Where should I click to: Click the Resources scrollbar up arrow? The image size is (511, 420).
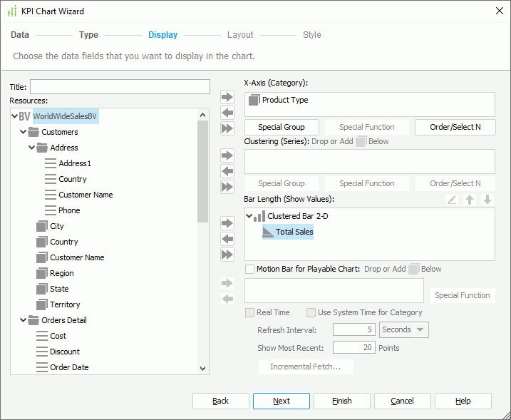(202, 115)
